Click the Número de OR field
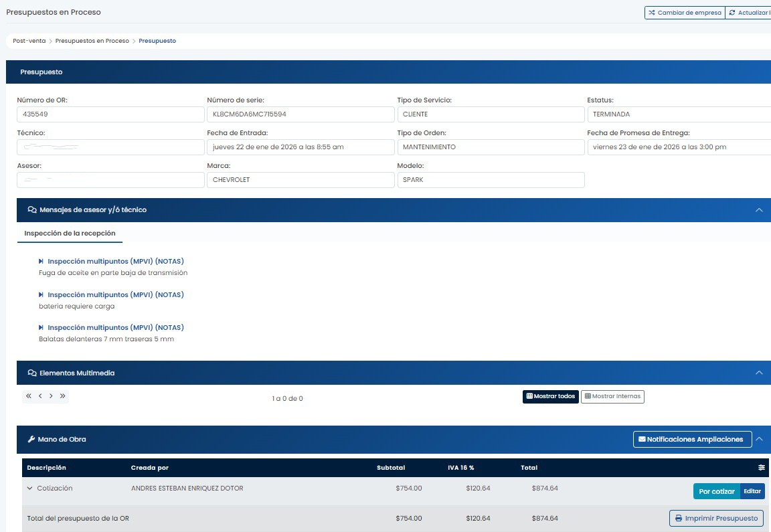 [x=110, y=114]
